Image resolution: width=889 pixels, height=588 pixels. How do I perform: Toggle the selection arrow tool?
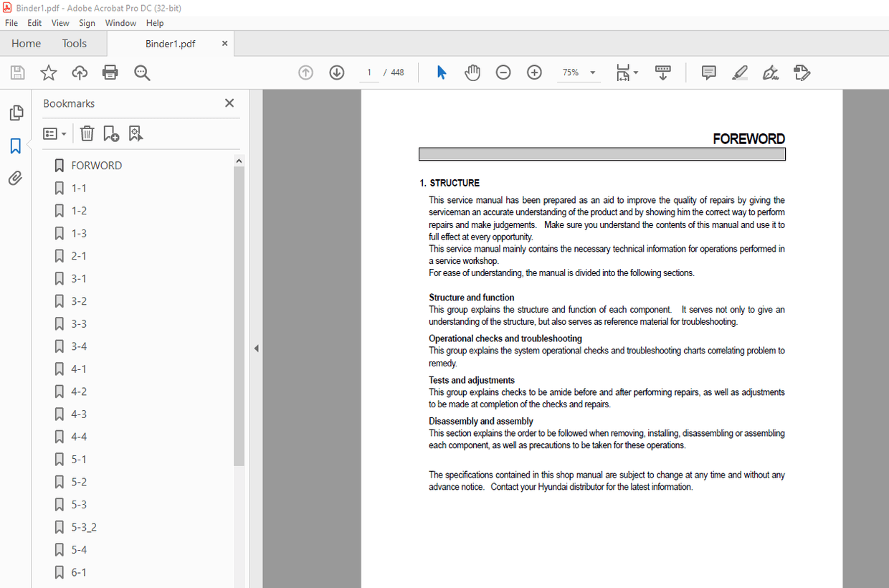click(442, 72)
